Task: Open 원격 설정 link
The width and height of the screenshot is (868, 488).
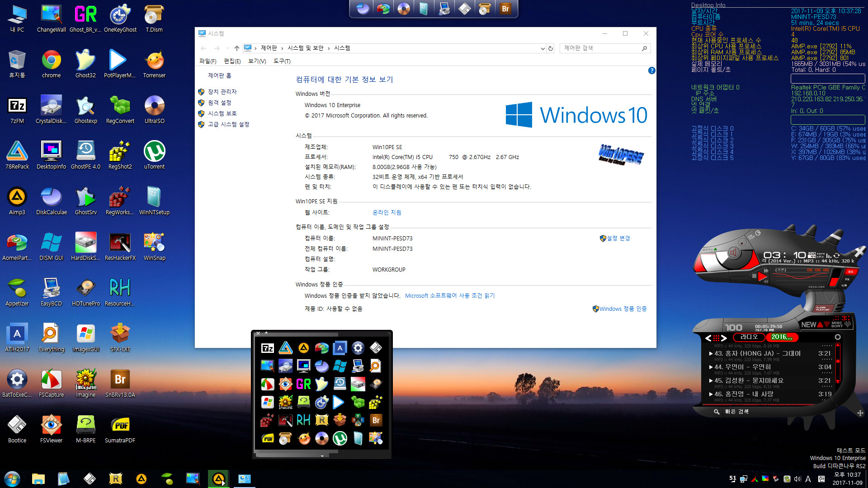Action: [x=219, y=103]
